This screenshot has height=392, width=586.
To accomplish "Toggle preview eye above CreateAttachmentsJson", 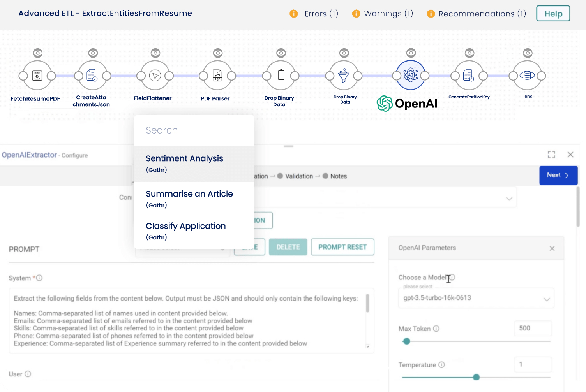I will (x=93, y=53).
